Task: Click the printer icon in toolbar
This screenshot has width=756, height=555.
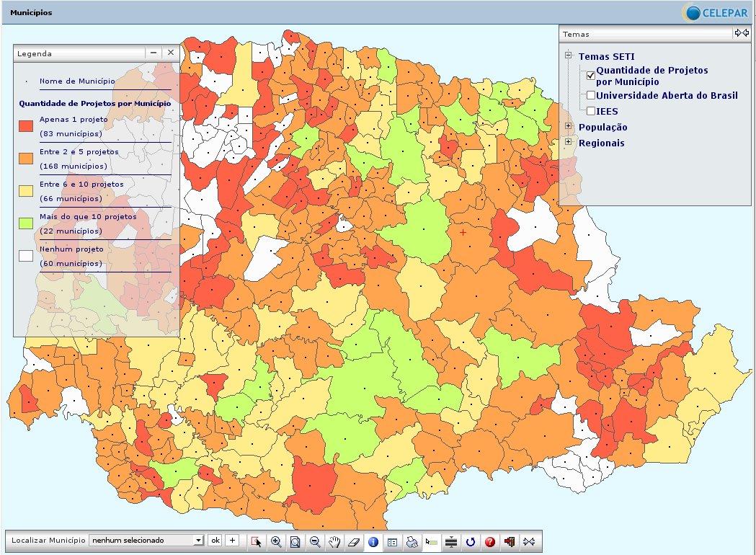Action: pyautogui.click(x=412, y=541)
